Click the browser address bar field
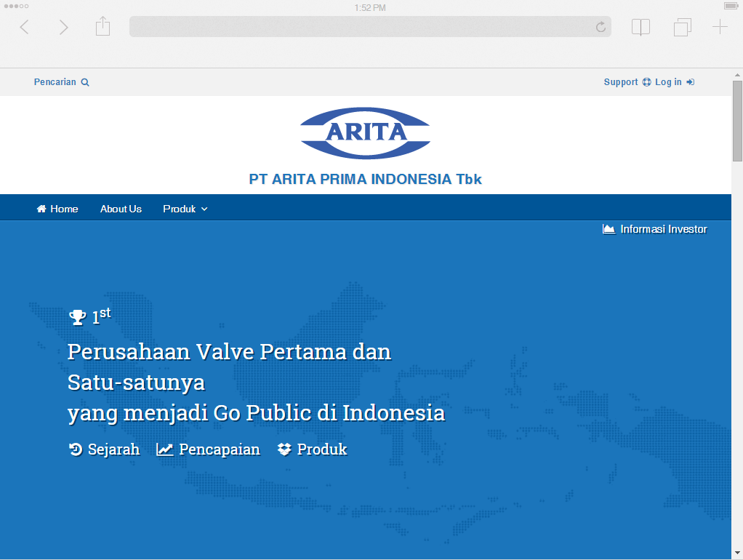Screen dimensions: 743x560 370,27
